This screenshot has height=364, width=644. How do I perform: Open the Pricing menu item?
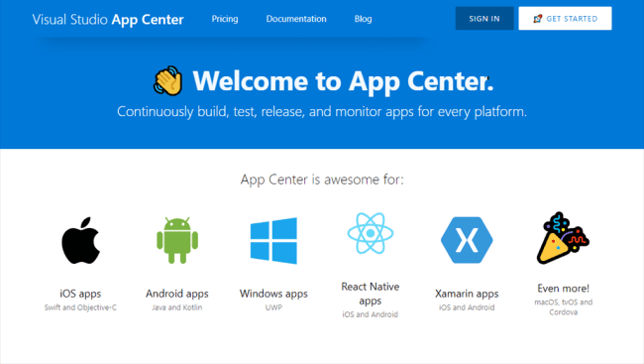[x=225, y=19]
